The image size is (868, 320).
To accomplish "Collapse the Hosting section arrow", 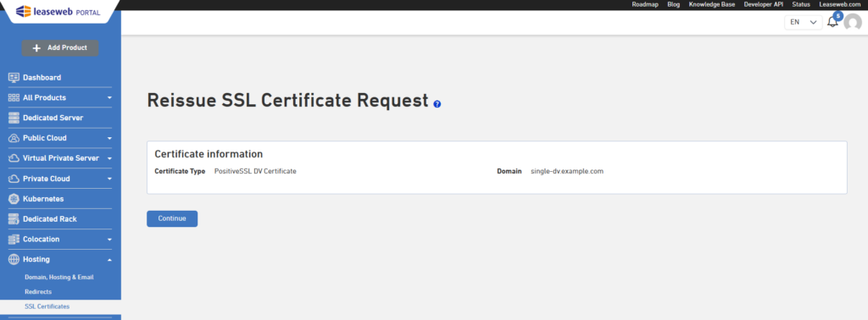I will point(109,260).
